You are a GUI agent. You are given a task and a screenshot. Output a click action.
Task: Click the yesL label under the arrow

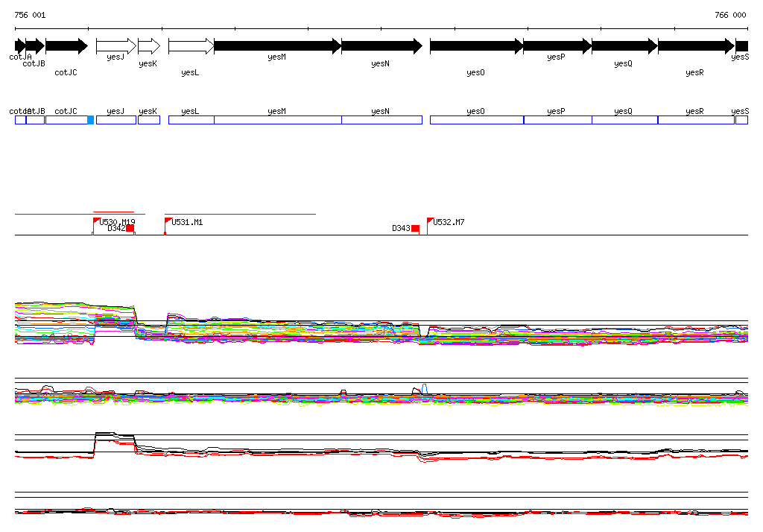point(190,72)
